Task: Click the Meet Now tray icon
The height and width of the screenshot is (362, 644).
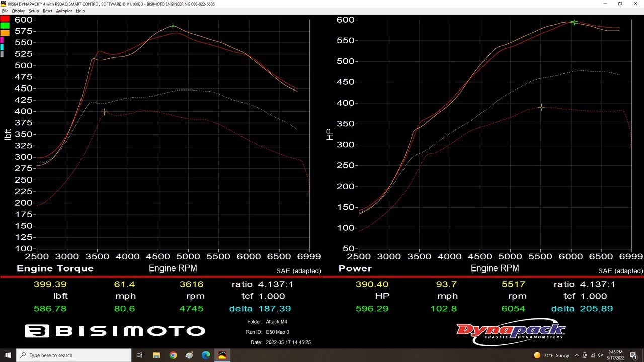Action: tap(584, 355)
